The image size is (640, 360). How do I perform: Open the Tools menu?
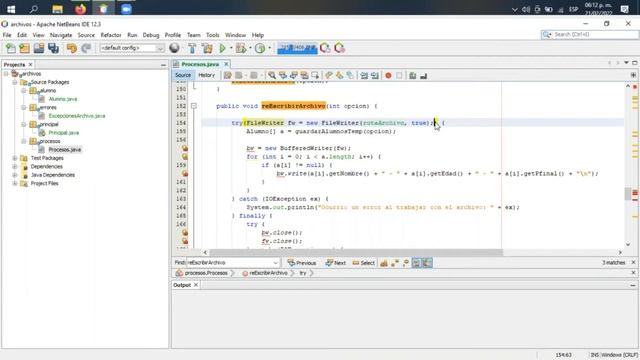[x=212, y=35]
